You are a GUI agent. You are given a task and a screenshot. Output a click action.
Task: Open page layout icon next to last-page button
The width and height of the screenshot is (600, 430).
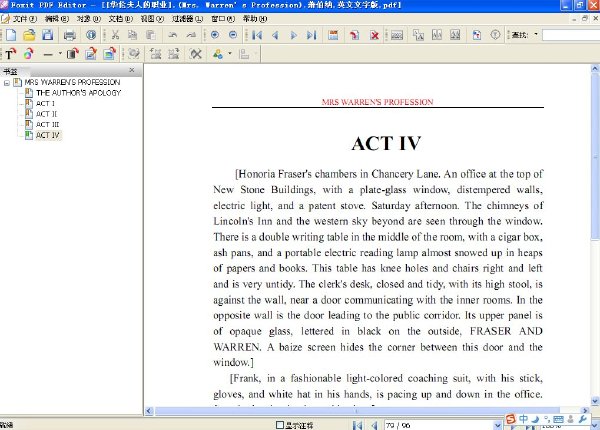(x=333, y=35)
